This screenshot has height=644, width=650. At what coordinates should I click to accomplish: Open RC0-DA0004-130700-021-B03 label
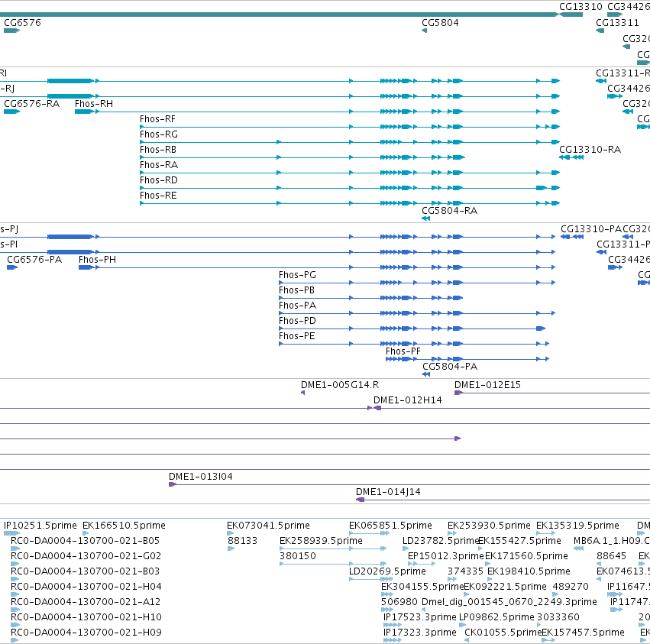85,571
